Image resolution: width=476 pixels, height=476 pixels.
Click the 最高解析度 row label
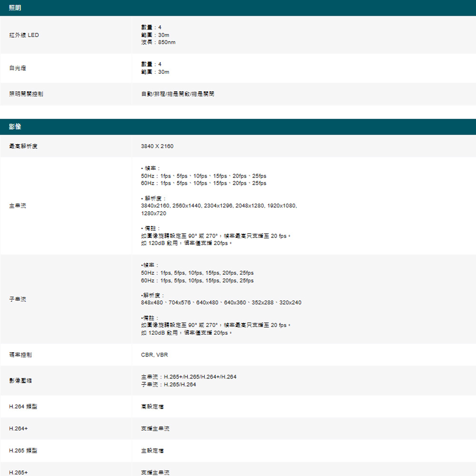click(x=23, y=146)
